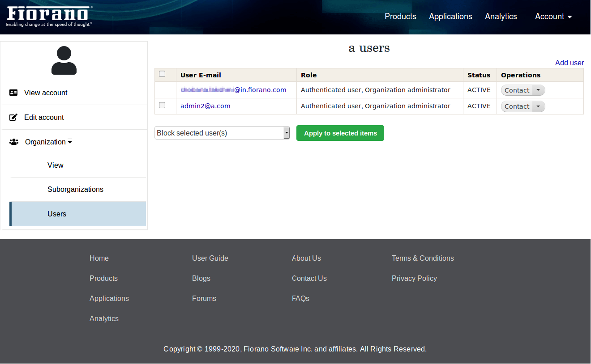Collapse the Organization menu in sidebar
591x364 pixels.
(48, 142)
